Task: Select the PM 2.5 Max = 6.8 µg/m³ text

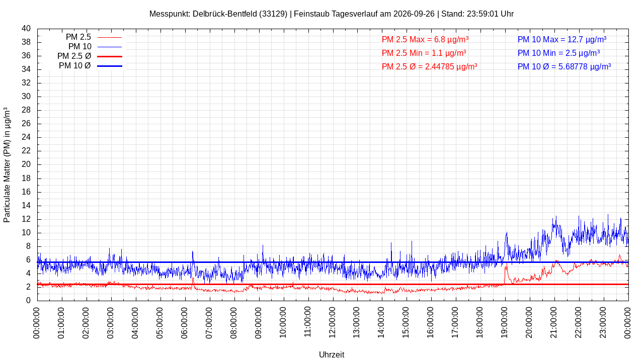Action: coord(425,39)
